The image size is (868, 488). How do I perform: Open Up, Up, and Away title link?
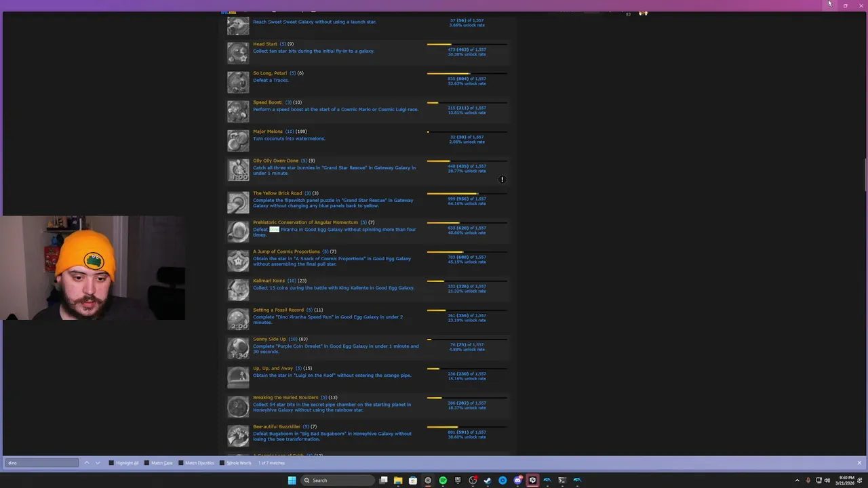pos(273,369)
